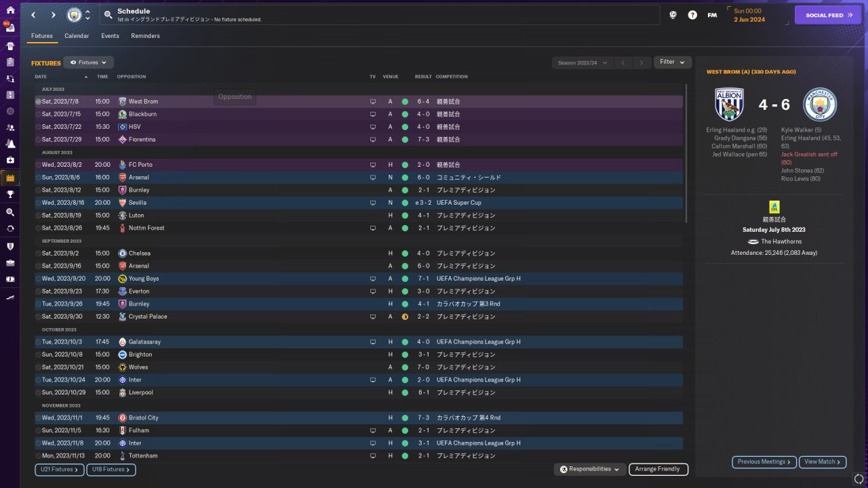
Task: Open the Fixtures view dropdown
Action: tap(88, 62)
